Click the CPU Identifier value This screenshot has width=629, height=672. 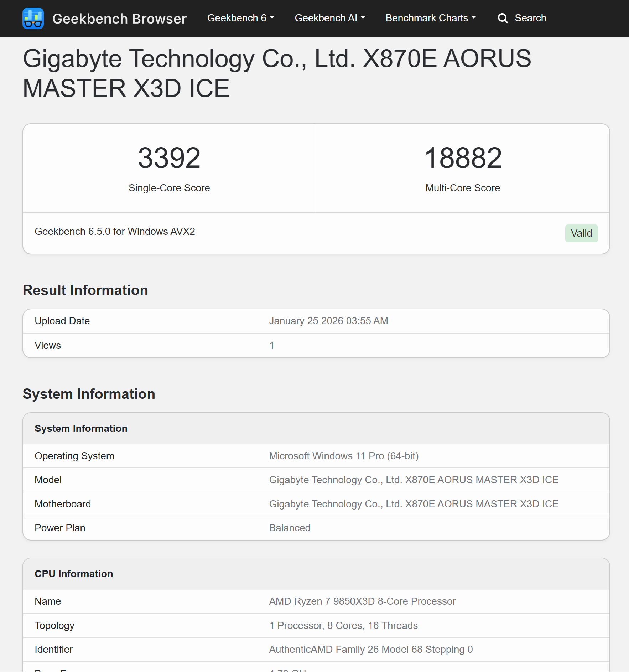point(370,650)
